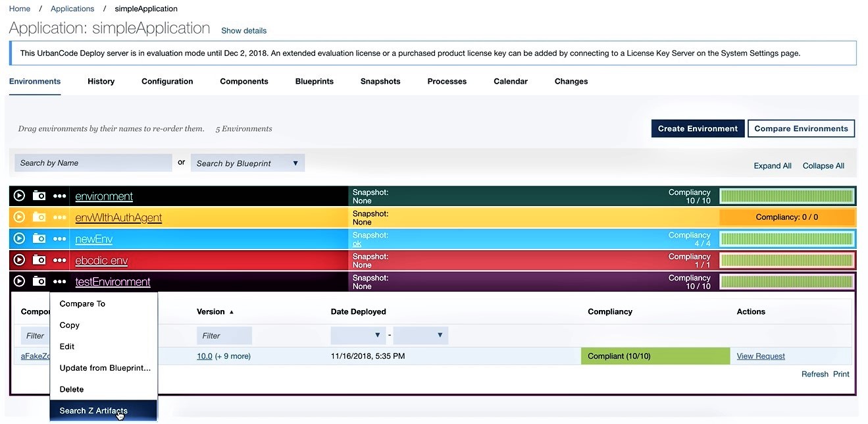Select Search Z Artifacts menu item

coord(103,411)
